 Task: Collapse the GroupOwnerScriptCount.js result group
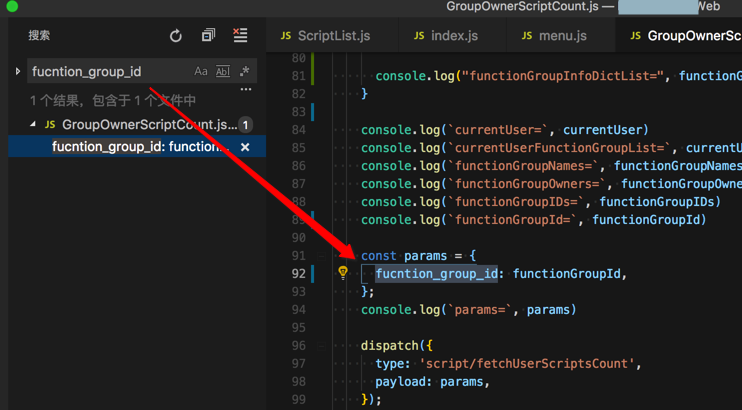pos(33,125)
